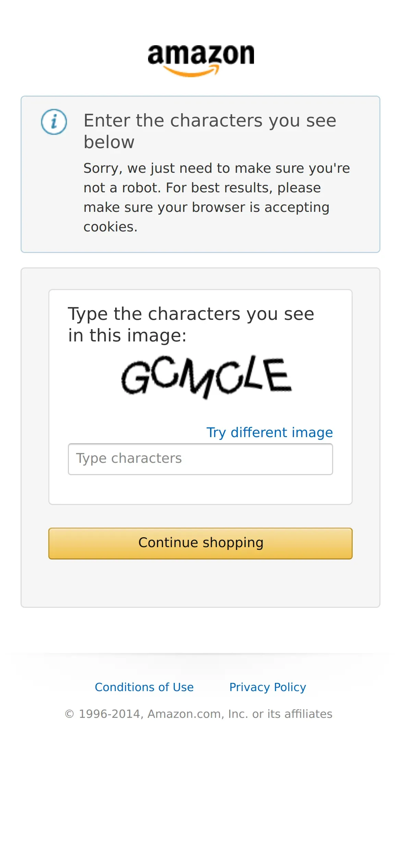Click the Sorry, not a robot message text
The image size is (401, 868).
pyautogui.click(x=217, y=197)
